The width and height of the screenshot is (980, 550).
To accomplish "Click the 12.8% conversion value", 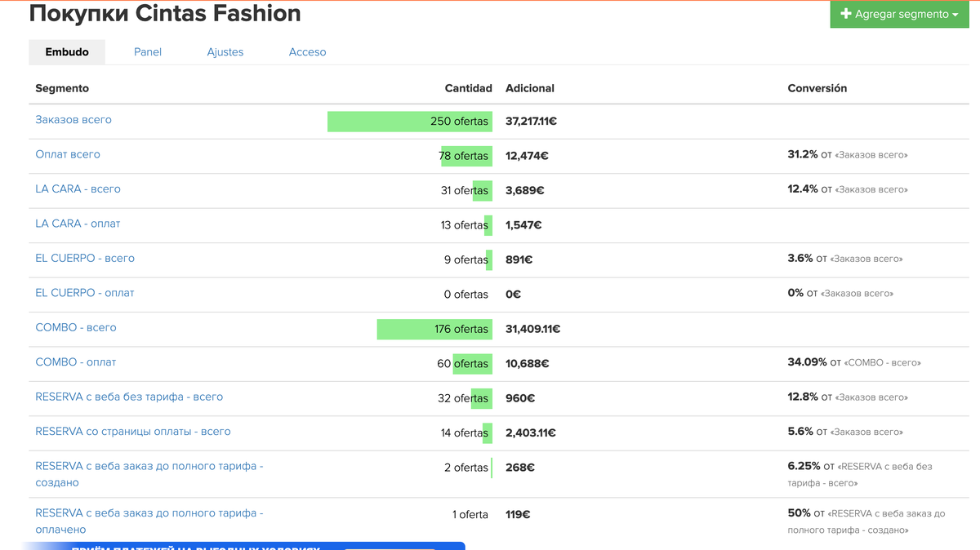I will pyautogui.click(x=803, y=397).
